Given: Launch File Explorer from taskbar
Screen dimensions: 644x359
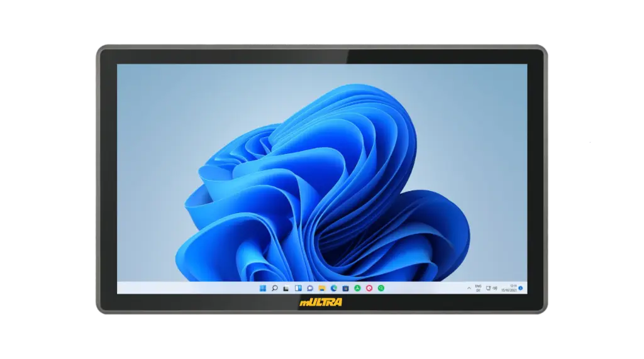Looking at the screenshot, I should (322, 289).
